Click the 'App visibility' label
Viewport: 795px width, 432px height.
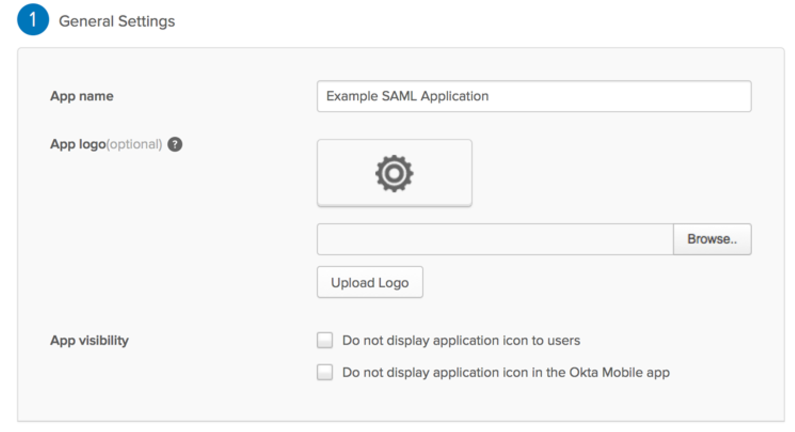tap(89, 340)
